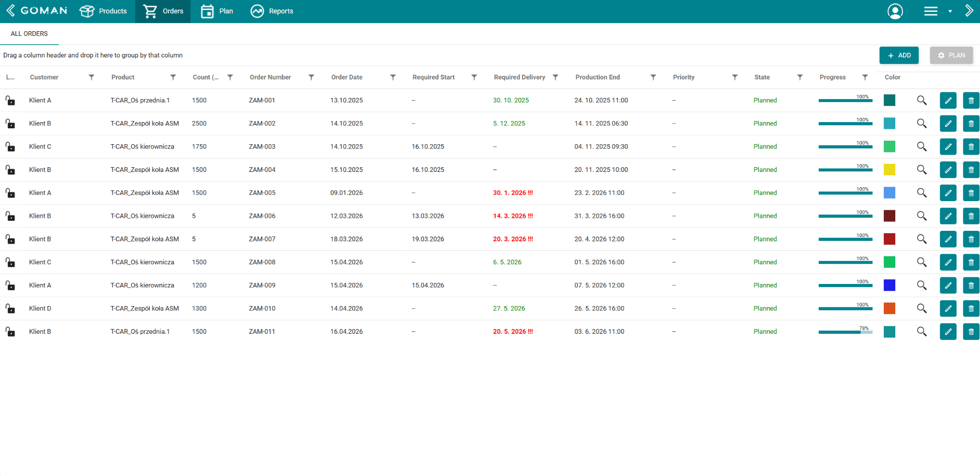Click the yellow color swatch of ZAM-004
Image resolution: width=980 pixels, height=476 pixels.
[890, 170]
